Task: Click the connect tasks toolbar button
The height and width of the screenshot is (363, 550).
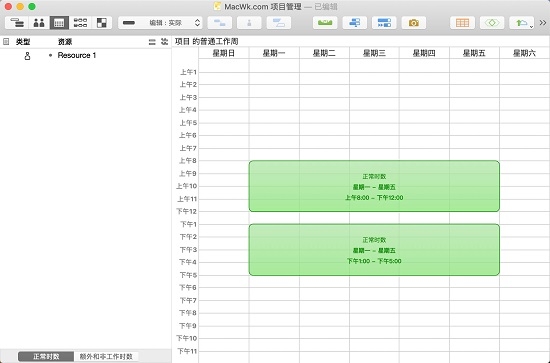Action: pos(220,23)
